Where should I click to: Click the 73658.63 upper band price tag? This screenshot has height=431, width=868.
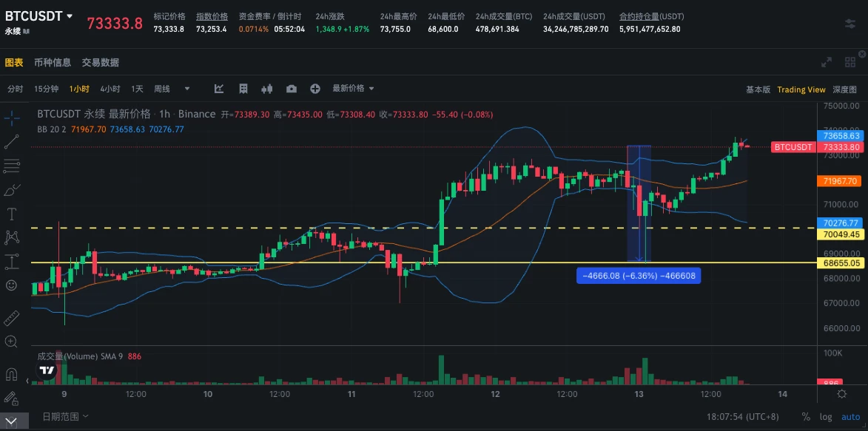(841, 135)
